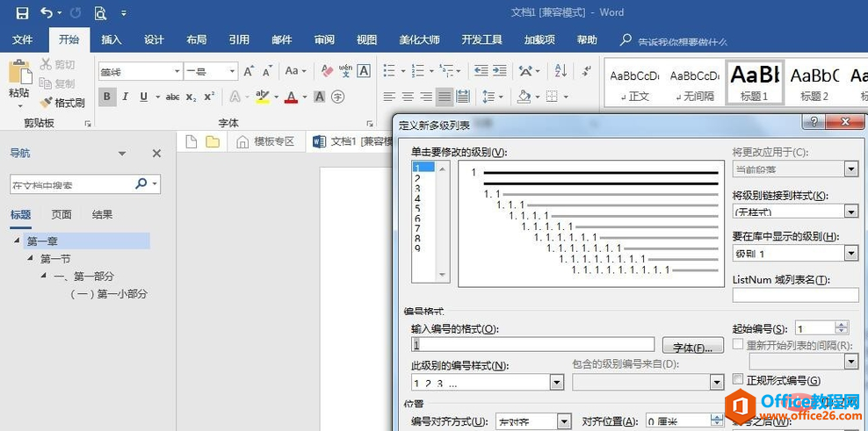Undo the last action

[x=47, y=12]
